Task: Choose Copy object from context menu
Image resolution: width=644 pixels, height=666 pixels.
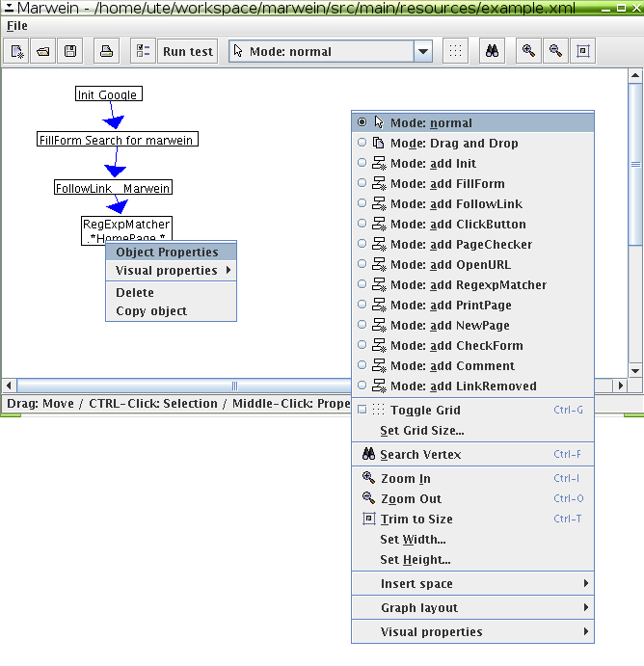Action: point(171,311)
